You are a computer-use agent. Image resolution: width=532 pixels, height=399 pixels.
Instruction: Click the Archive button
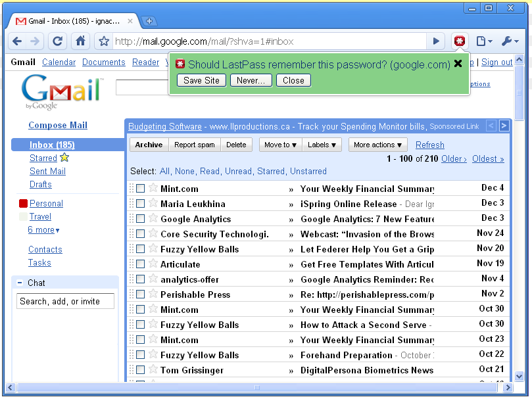149,145
